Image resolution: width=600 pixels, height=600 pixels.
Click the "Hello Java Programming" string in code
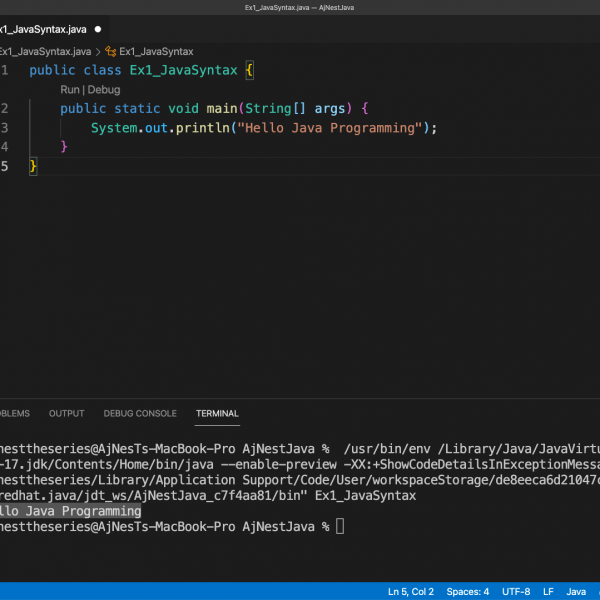(330, 128)
